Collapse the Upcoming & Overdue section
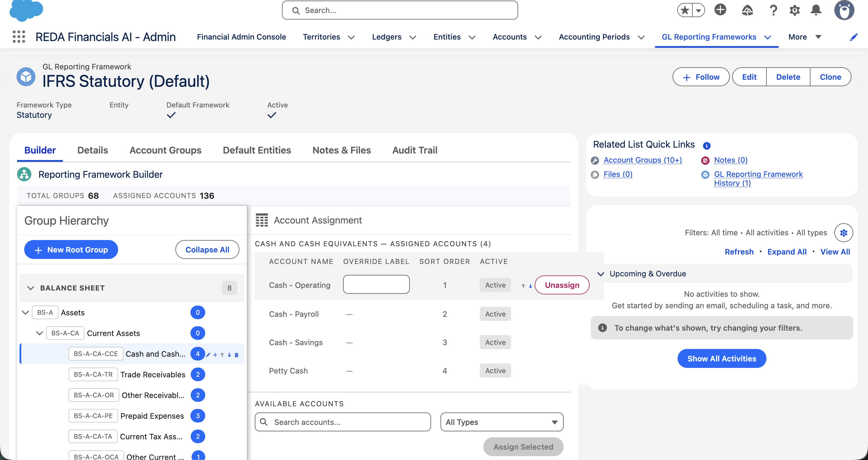The image size is (868, 460). coord(601,274)
